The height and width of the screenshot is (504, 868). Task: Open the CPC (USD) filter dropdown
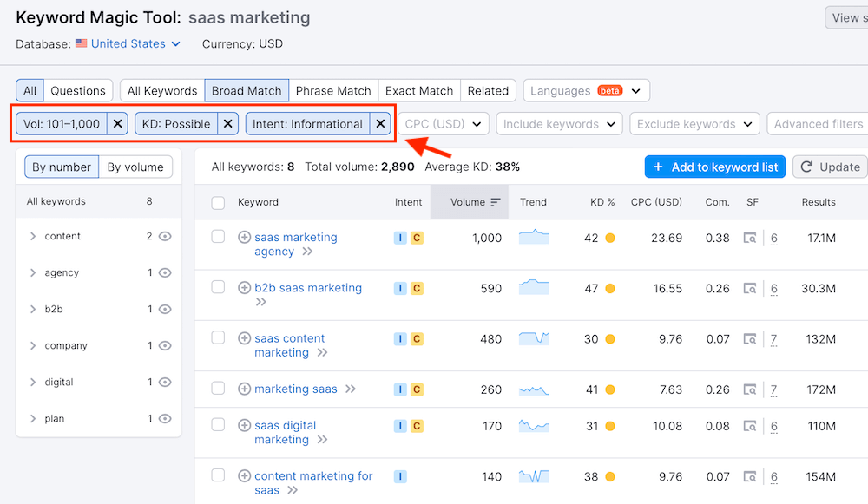pos(445,124)
